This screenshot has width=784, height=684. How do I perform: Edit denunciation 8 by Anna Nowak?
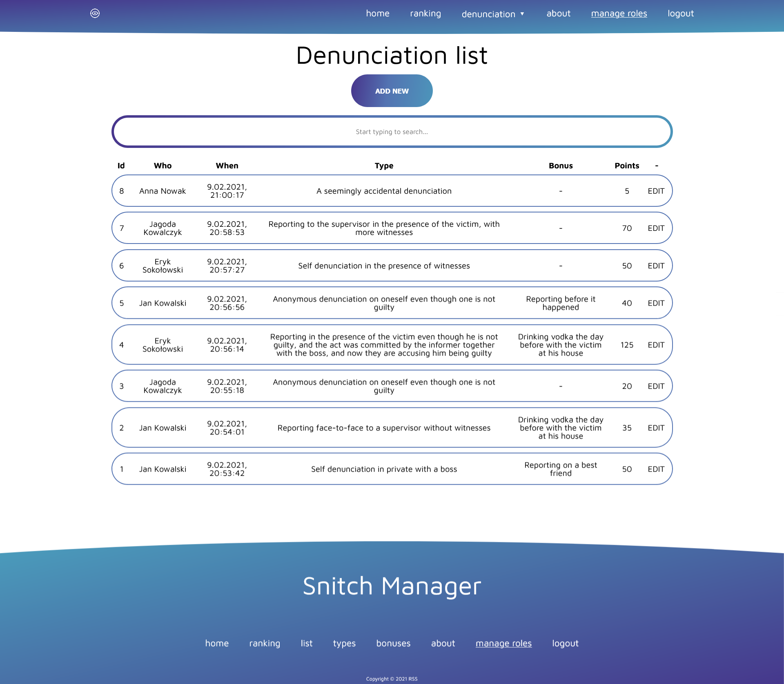(x=655, y=191)
